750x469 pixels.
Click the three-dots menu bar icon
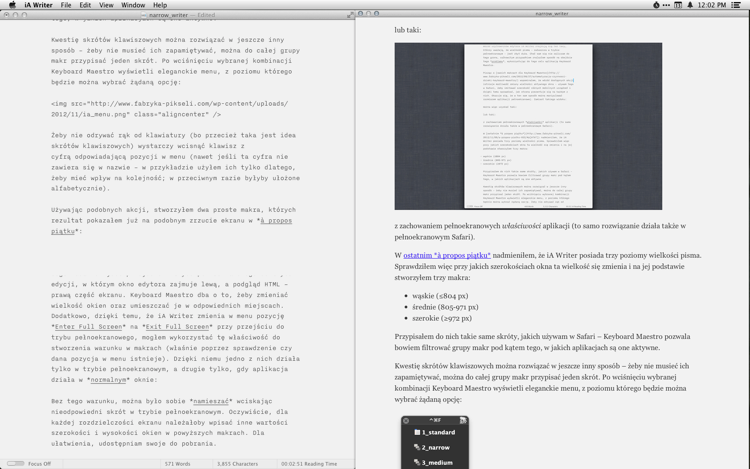click(666, 5)
